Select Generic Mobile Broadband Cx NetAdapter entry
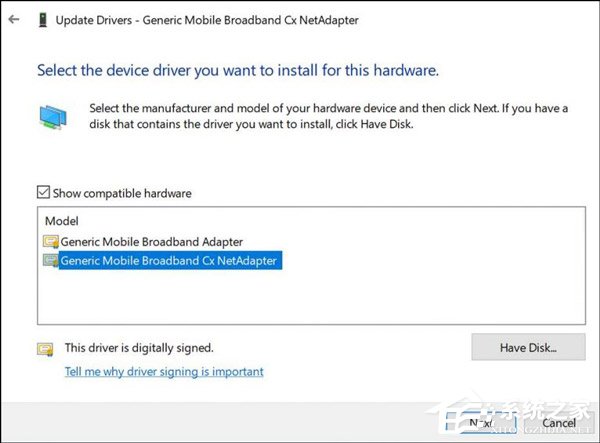Screen dimensions: 600x443 coord(168,261)
